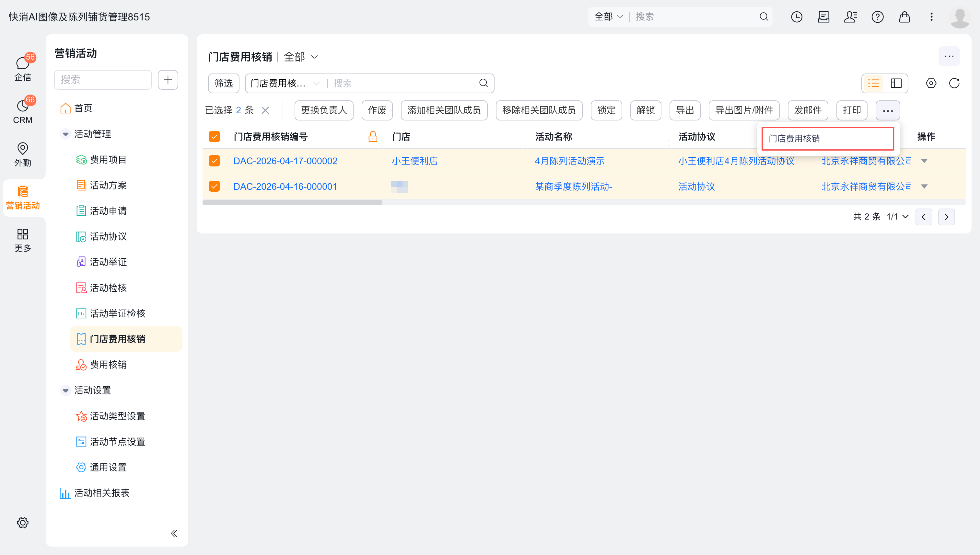Collapse the 活动管理 tree section
The height and width of the screenshot is (555, 980).
65,134
